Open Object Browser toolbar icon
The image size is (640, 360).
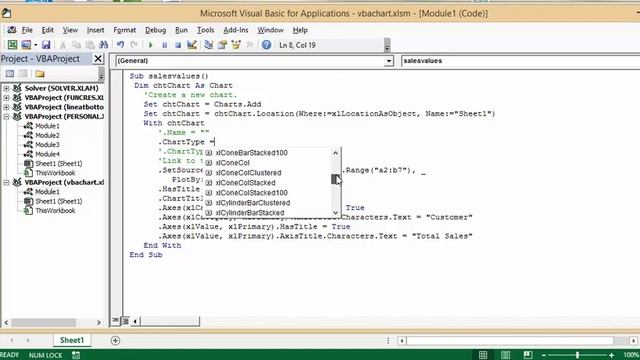tap(236, 45)
